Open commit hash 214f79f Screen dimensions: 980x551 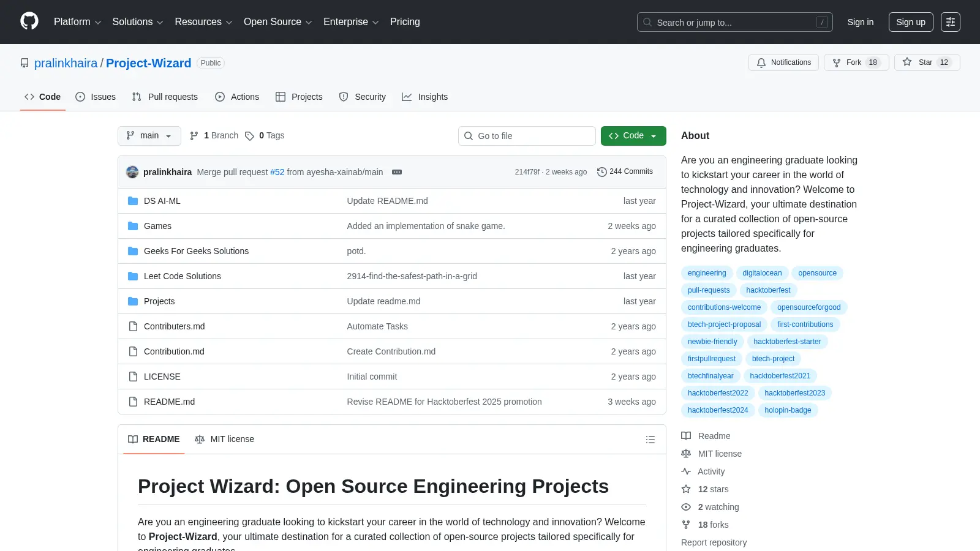(527, 172)
